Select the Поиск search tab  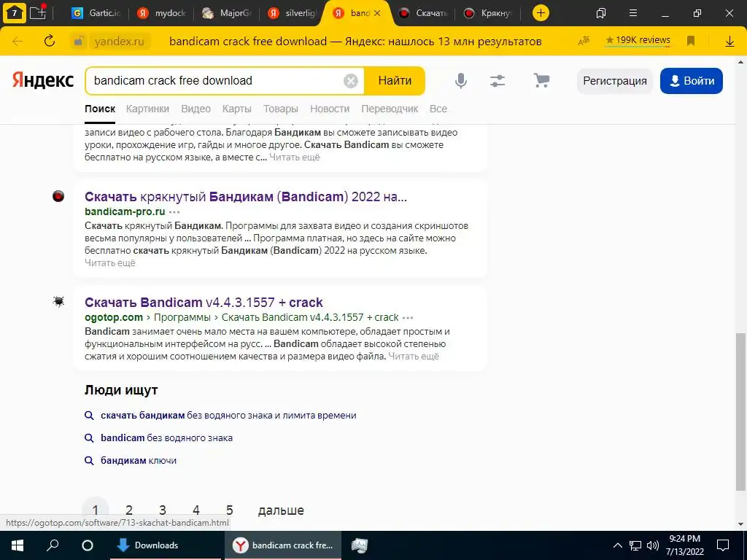[x=100, y=109]
